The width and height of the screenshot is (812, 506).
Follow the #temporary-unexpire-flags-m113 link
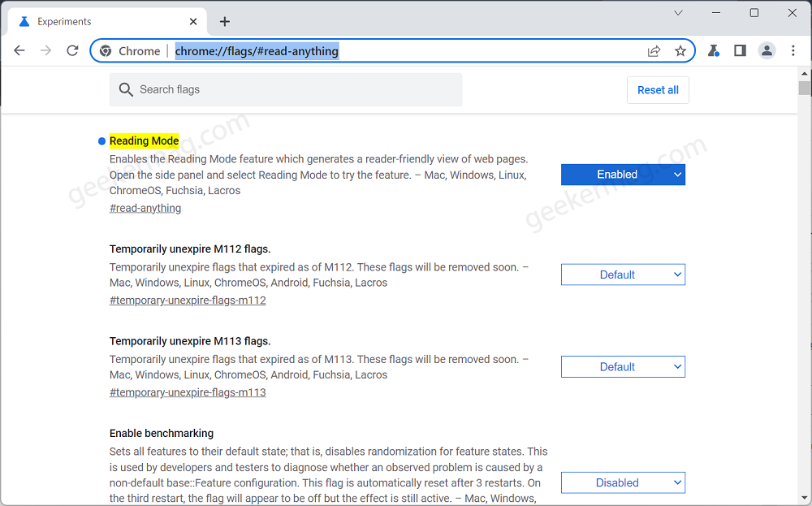click(x=188, y=392)
